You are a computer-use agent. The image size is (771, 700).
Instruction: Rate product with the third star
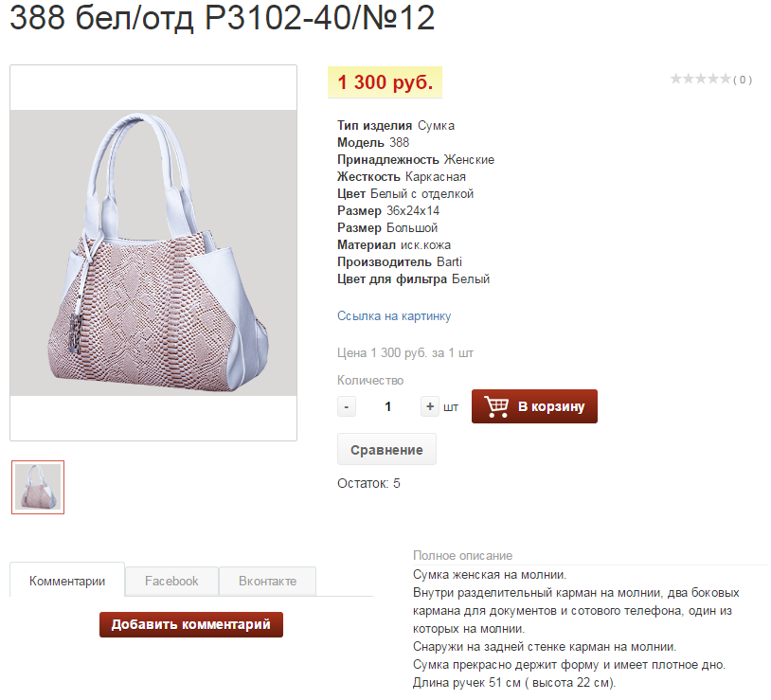coord(701,79)
